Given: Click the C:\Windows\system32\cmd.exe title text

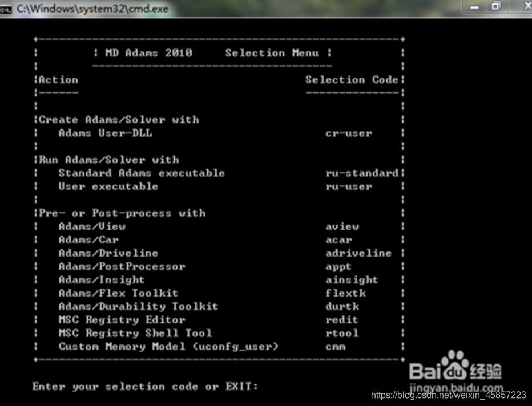Looking at the screenshot, I should (x=92, y=9).
